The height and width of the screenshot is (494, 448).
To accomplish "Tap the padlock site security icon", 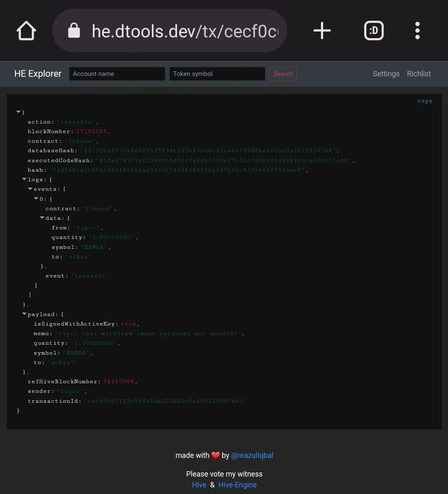I will 74,31.
